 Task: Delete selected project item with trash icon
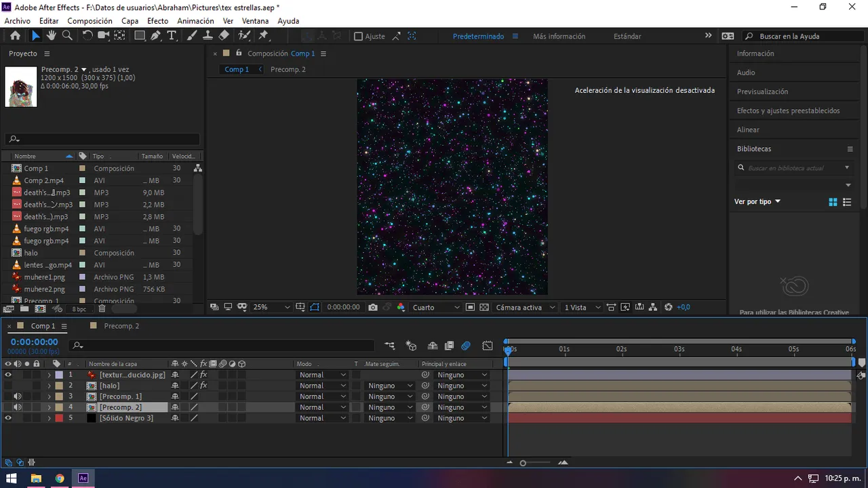(x=102, y=308)
